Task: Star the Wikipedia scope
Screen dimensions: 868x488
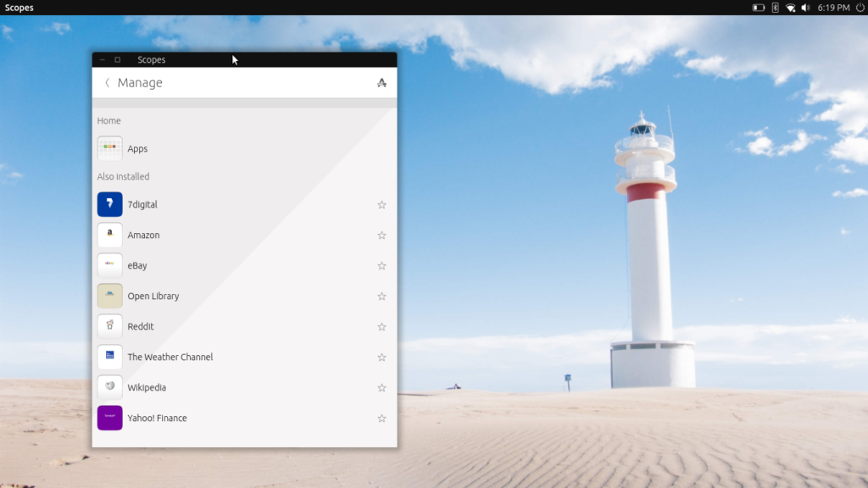Action: 381,387
